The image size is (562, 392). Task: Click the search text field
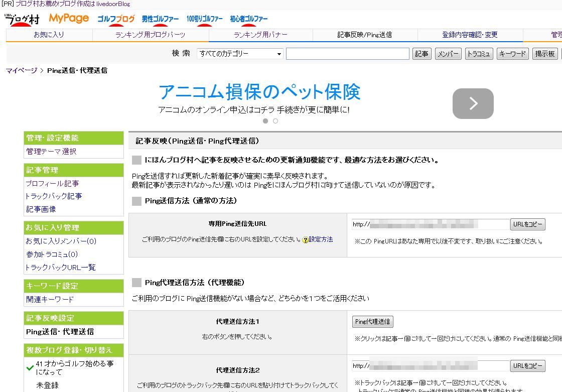click(347, 54)
